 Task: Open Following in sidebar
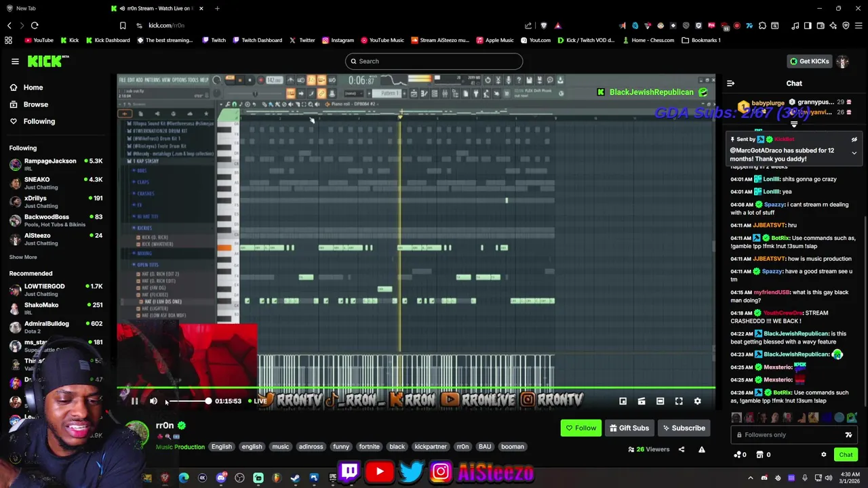39,121
